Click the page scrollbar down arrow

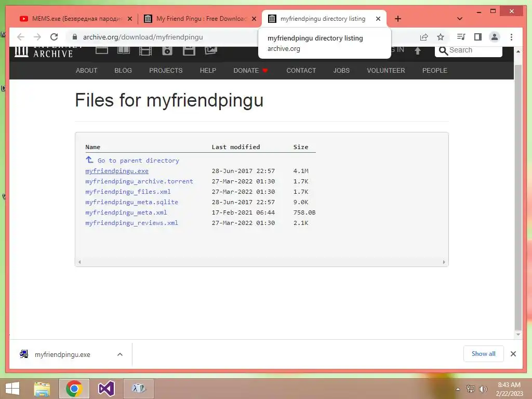coord(518,335)
